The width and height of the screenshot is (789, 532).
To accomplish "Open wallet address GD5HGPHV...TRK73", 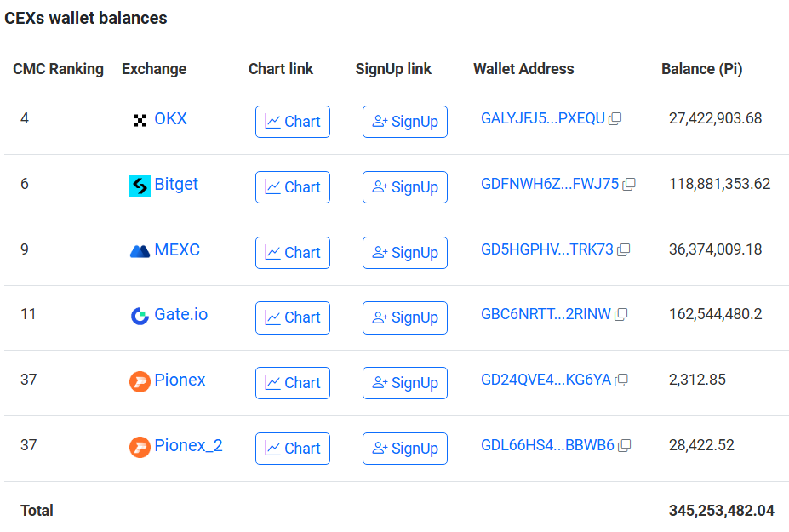I will click(x=546, y=250).
